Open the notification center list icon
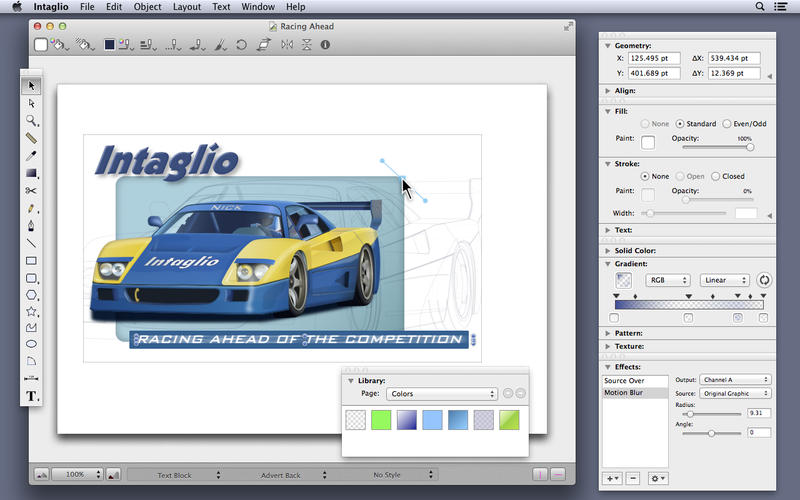The image size is (800, 500). coord(780,7)
